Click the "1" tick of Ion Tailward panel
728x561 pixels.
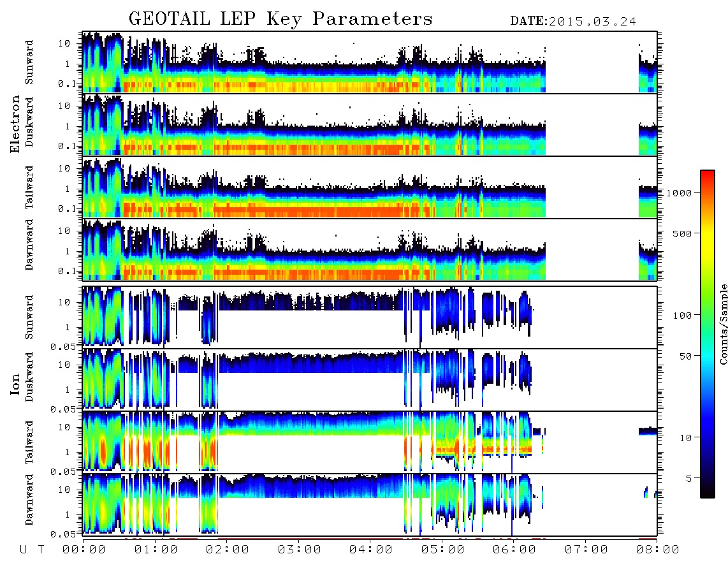(67, 452)
